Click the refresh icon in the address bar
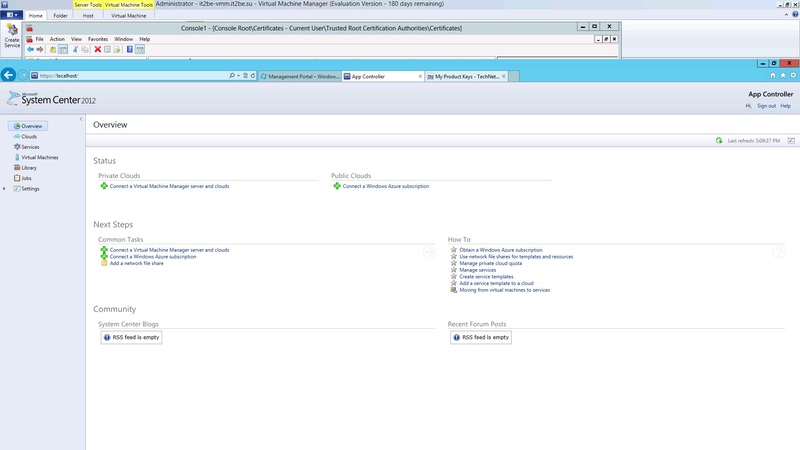Image resolution: width=800 pixels, height=450 pixels. [x=253, y=76]
